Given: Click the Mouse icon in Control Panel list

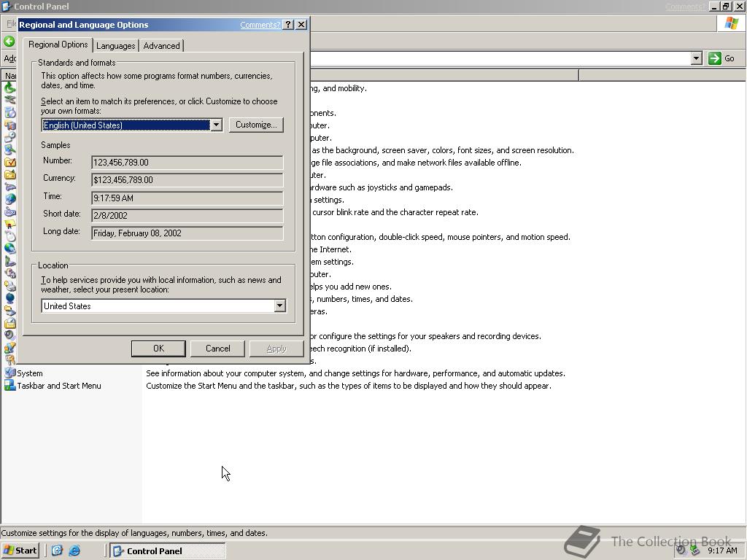Looking at the screenshot, I should point(9,236).
